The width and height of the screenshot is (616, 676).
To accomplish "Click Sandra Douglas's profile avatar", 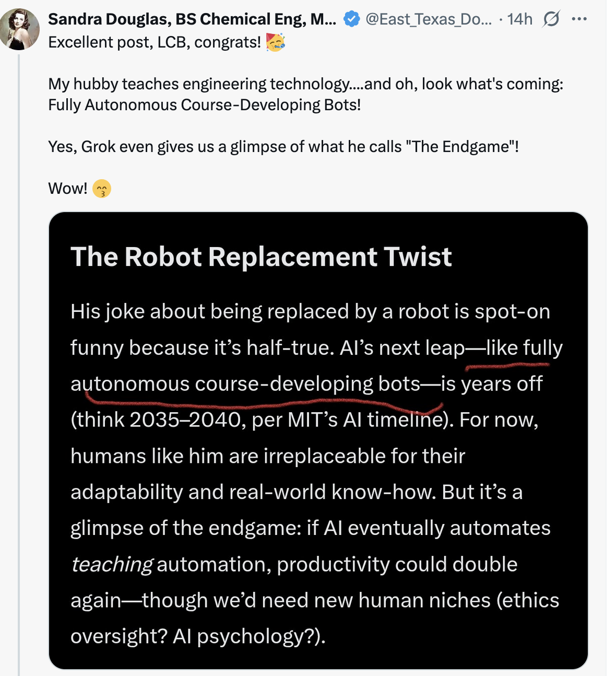I will click(x=20, y=29).
